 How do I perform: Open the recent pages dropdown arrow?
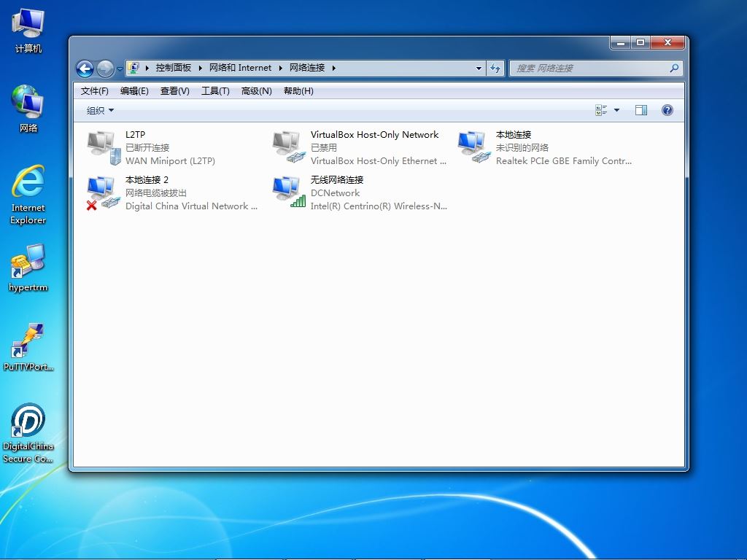click(x=120, y=69)
